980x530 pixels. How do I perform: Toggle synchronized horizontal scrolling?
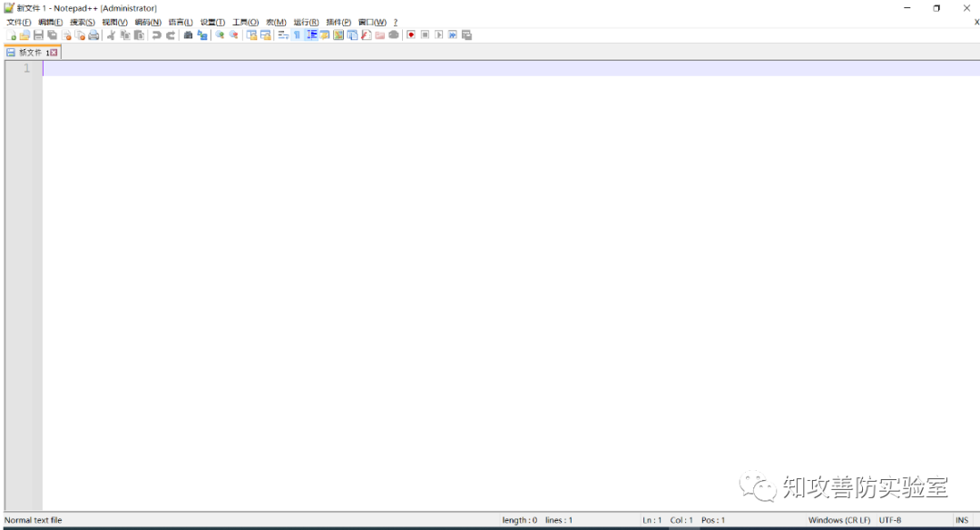click(x=266, y=35)
